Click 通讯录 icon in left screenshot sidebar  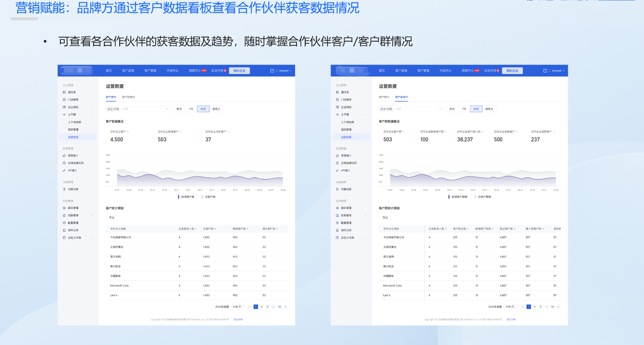(64, 92)
